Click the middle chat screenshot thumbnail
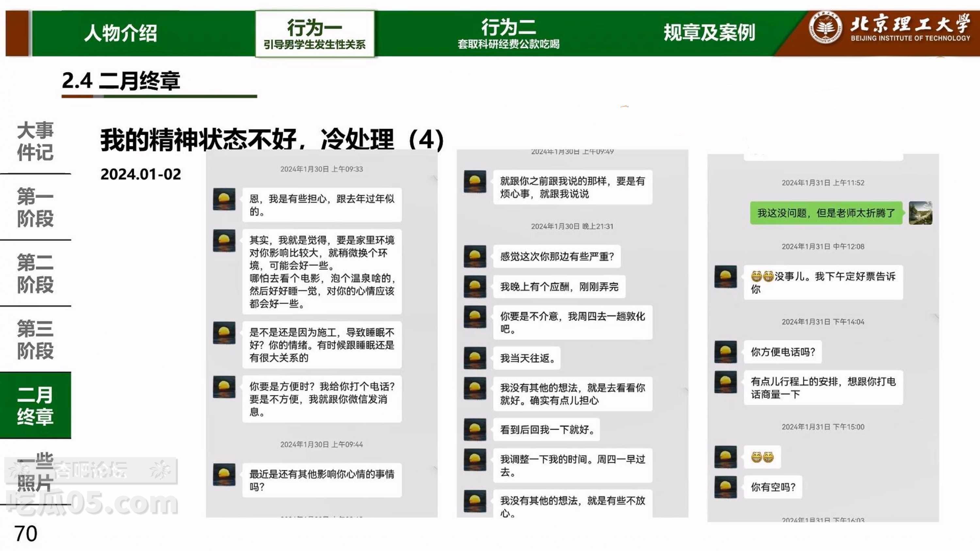 tap(572, 334)
